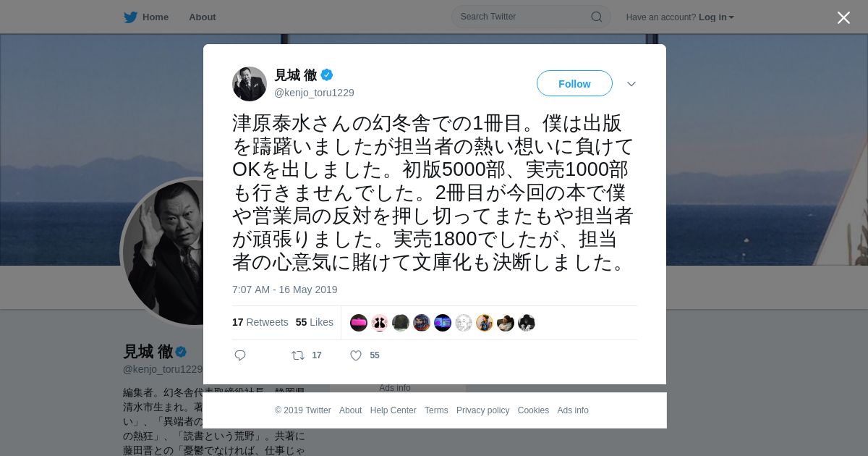Viewport: 868px width, 456px height.
Task: Close the tweet overlay with X
Action: [x=843, y=17]
